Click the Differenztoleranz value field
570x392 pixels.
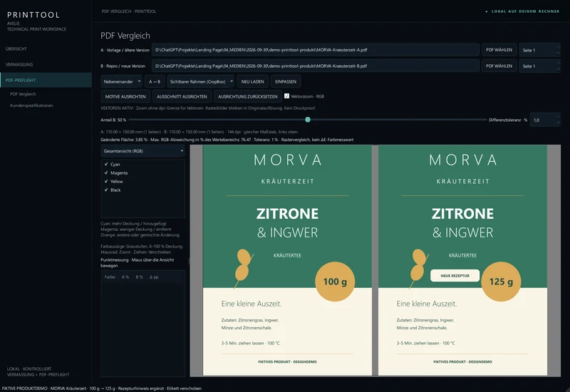tap(545, 120)
